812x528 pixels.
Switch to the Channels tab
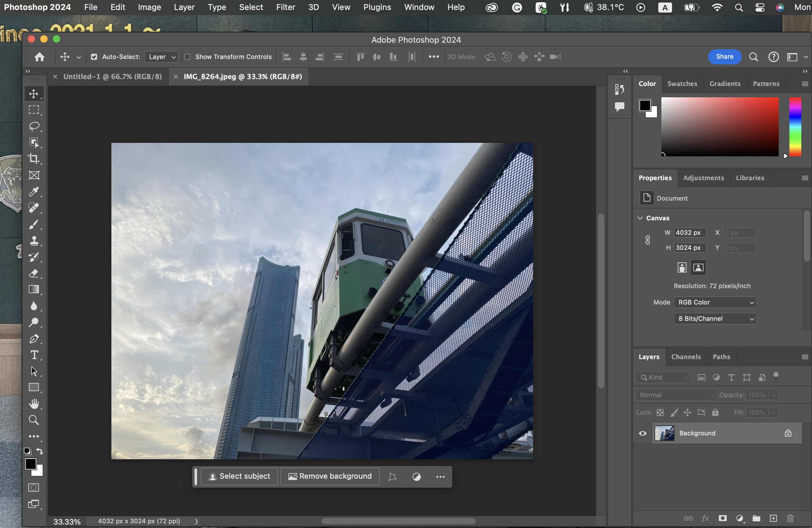(686, 357)
